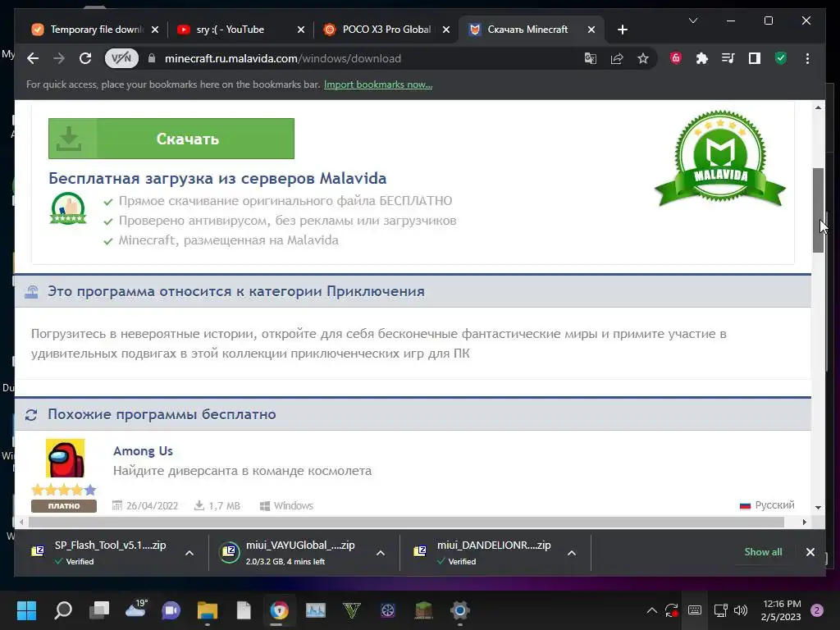Image resolution: width=840 pixels, height=630 pixels.
Task: Click the vertical page scrollbar thumb
Action: coord(818,210)
